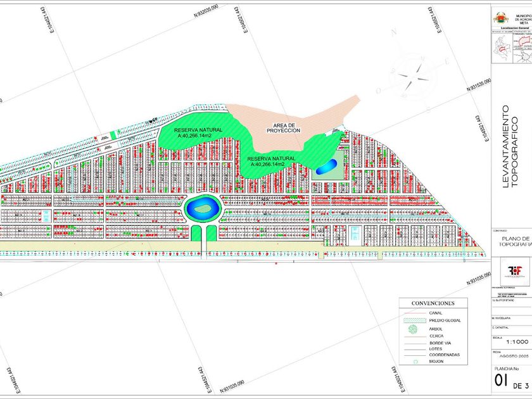Click the AREA DE PROYECCION label
The height and width of the screenshot is (399, 532).
click(x=283, y=128)
